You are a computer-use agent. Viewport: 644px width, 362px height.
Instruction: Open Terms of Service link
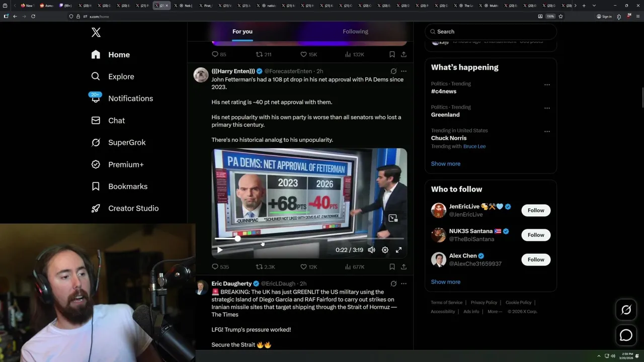click(x=446, y=303)
